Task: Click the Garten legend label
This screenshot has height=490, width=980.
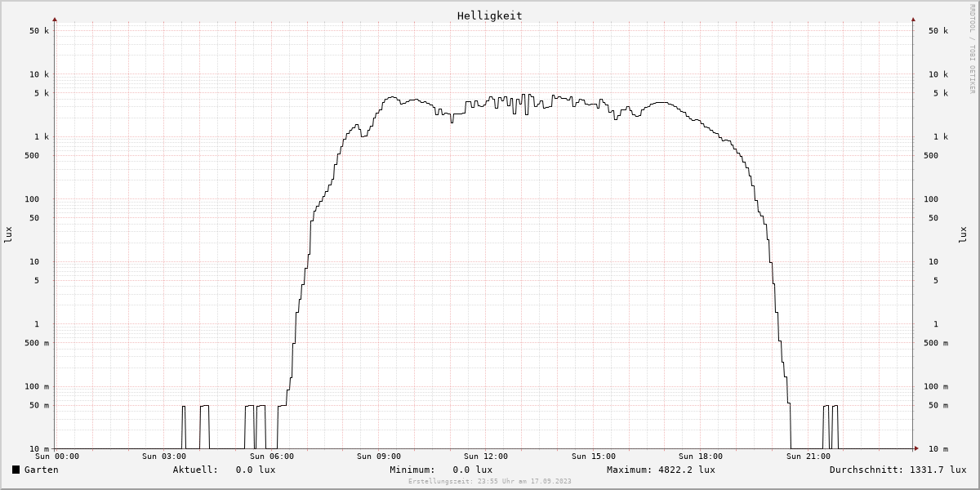Action: (41, 470)
